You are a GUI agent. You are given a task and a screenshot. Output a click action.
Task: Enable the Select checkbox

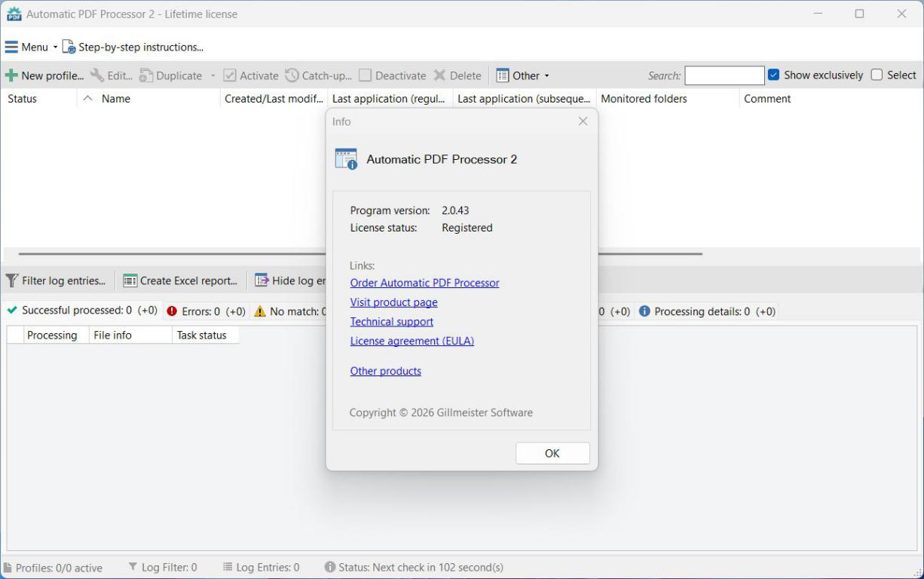pos(877,75)
